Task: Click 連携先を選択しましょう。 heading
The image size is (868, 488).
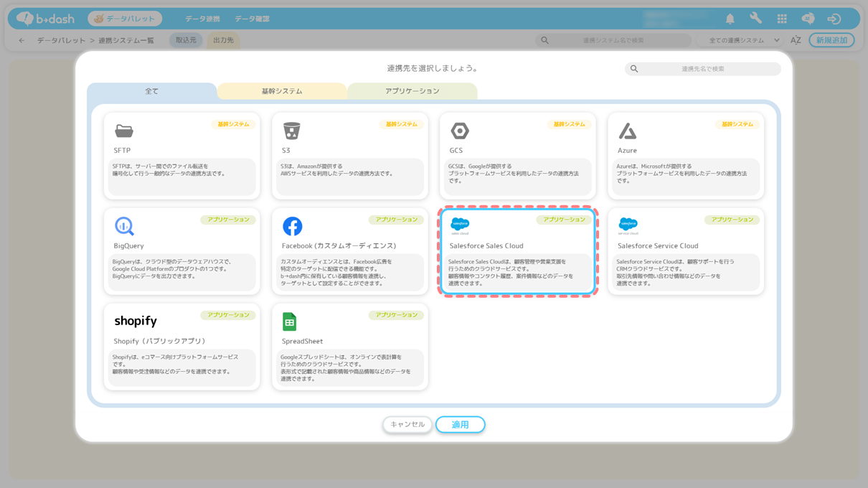Action: pos(433,68)
